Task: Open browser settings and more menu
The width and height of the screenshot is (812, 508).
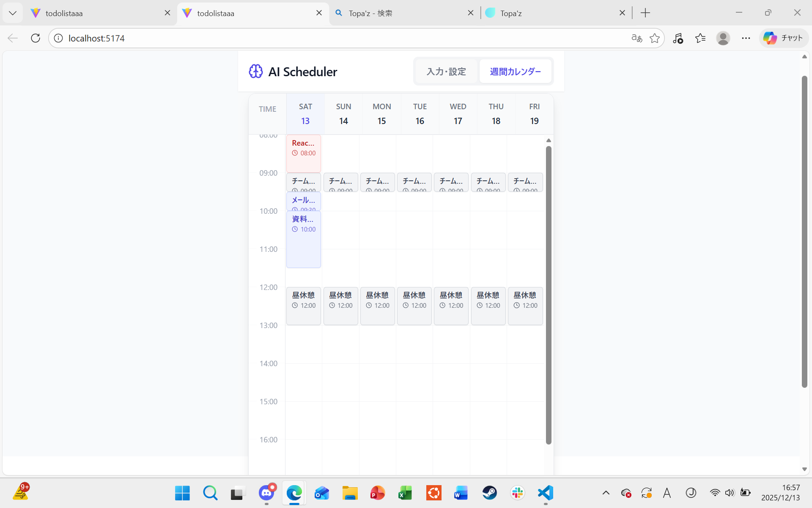Action: point(746,38)
